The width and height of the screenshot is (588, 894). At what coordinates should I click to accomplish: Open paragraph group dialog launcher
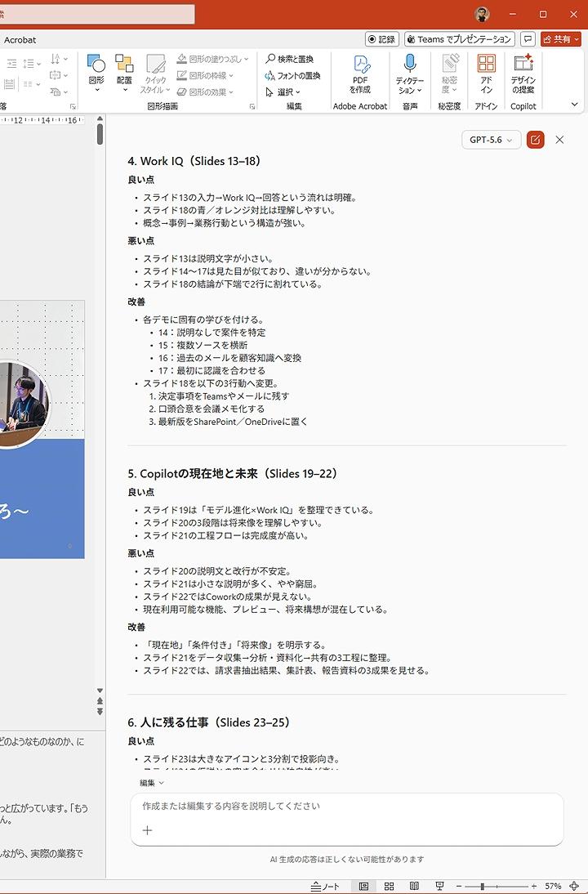pos(73,106)
